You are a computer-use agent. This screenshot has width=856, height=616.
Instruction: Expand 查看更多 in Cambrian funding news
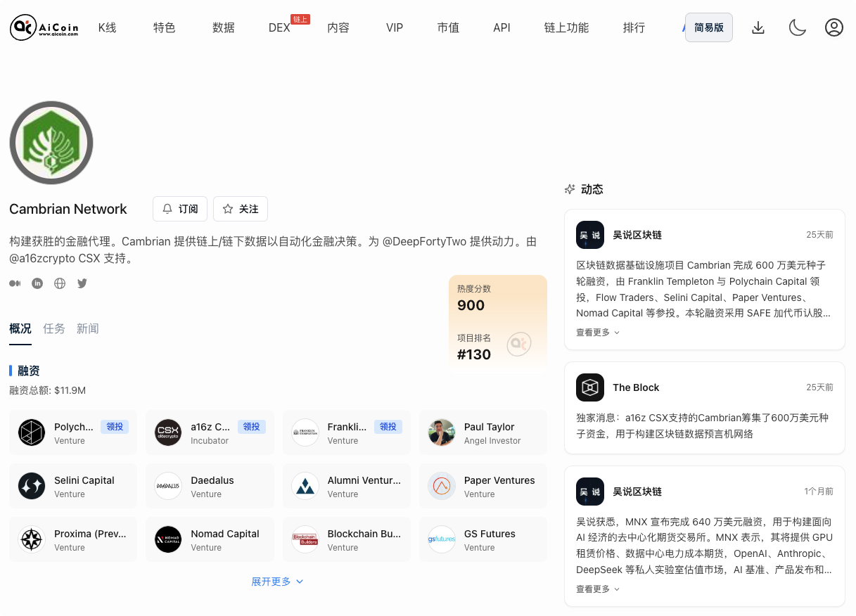point(598,333)
